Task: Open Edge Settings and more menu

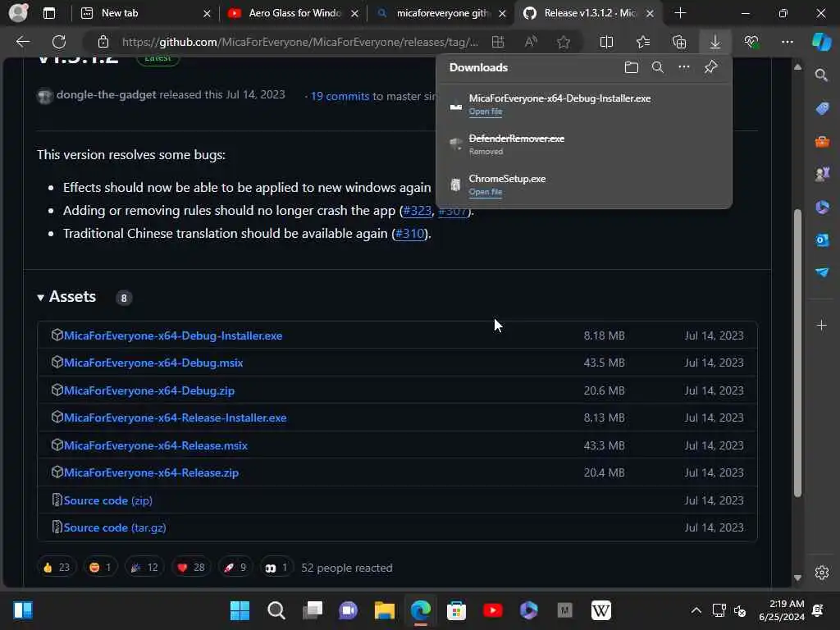Action: pos(787,42)
